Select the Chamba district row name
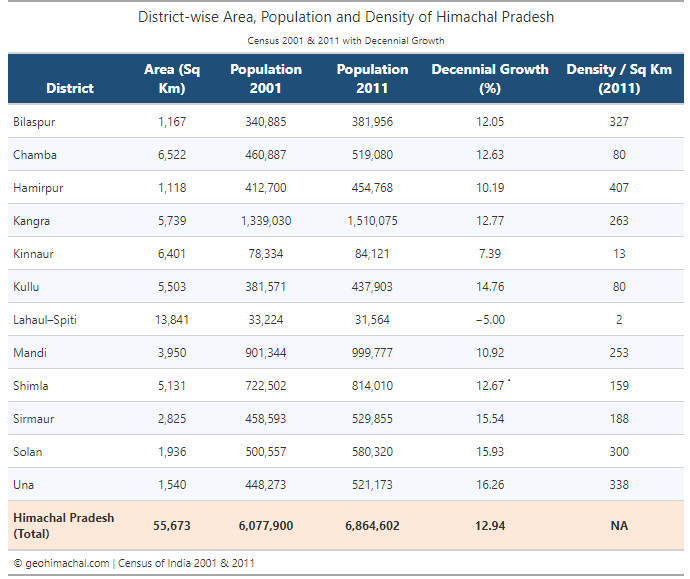690x579 pixels. [35, 155]
